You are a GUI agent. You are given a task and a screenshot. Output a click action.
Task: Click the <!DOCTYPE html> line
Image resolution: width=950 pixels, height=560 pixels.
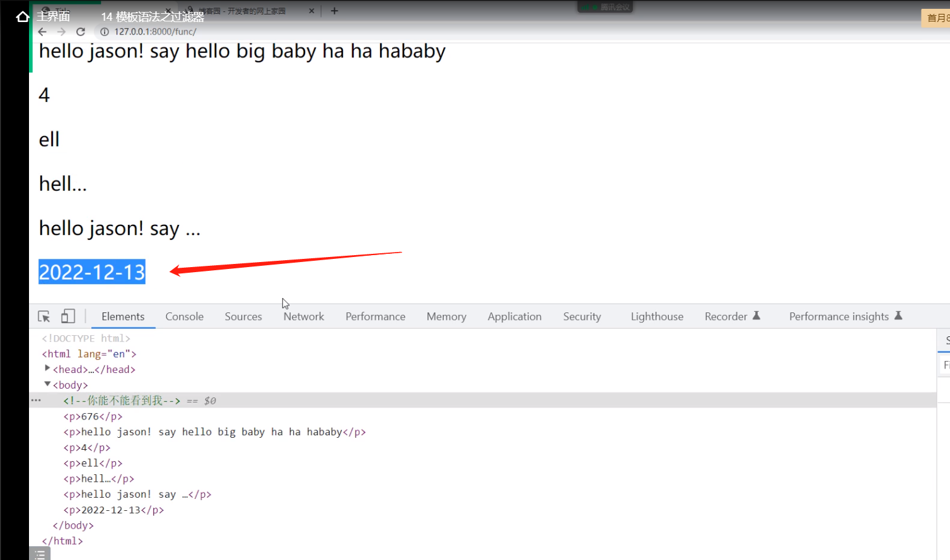86,338
